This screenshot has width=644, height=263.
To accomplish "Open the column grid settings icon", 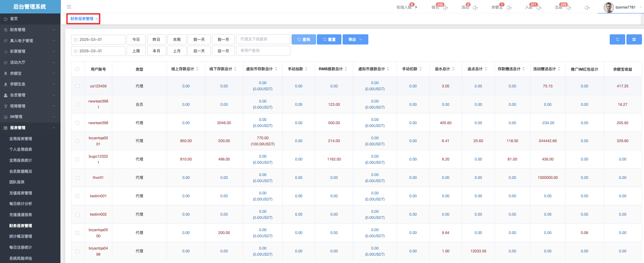I will (x=634, y=39).
